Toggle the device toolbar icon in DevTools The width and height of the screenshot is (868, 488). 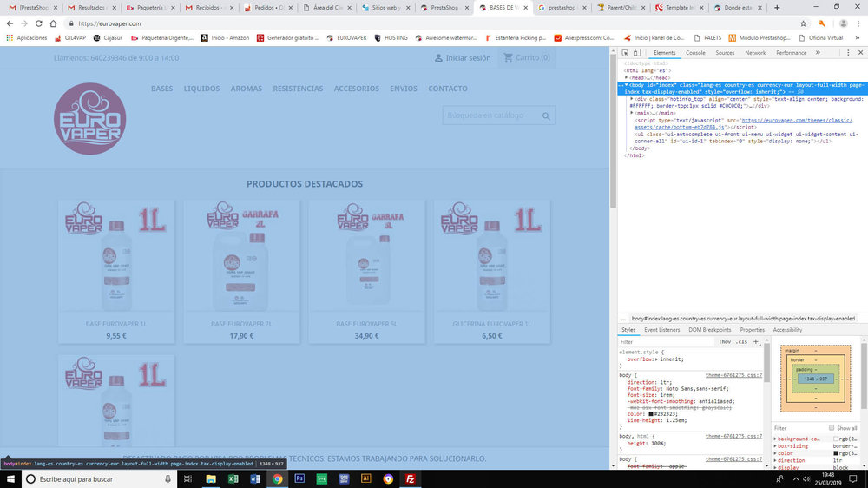click(x=637, y=53)
